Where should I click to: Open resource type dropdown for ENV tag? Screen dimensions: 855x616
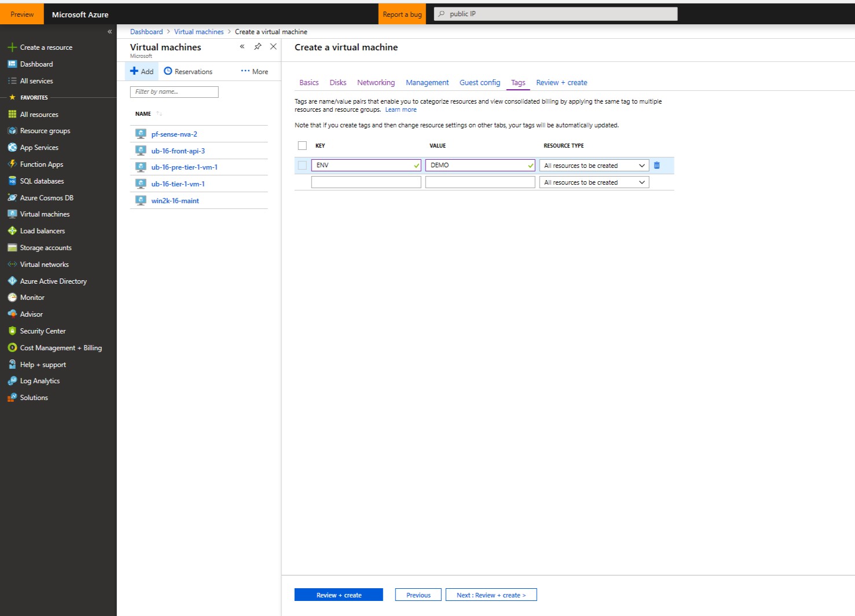point(594,166)
